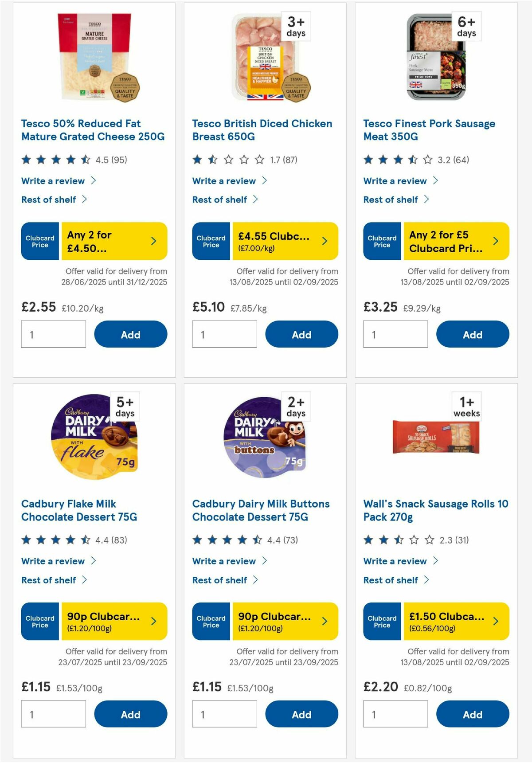The height and width of the screenshot is (763, 532).
Task: Add Tesco British Diced Chicken Breast to basket
Action: pyautogui.click(x=301, y=334)
